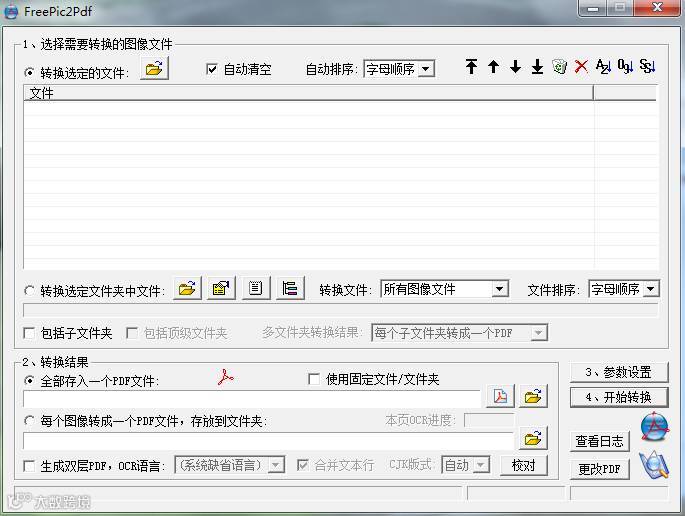Select 转换选定的文件 radio button
Viewport: 685px width, 516px height.
pyautogui.click(x=29, y=72)
